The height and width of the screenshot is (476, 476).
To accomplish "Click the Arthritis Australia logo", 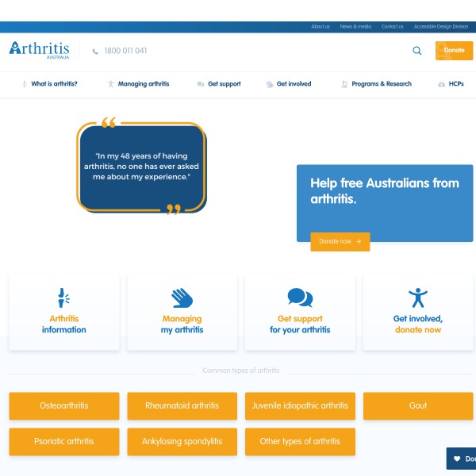I will coord(40,50).
